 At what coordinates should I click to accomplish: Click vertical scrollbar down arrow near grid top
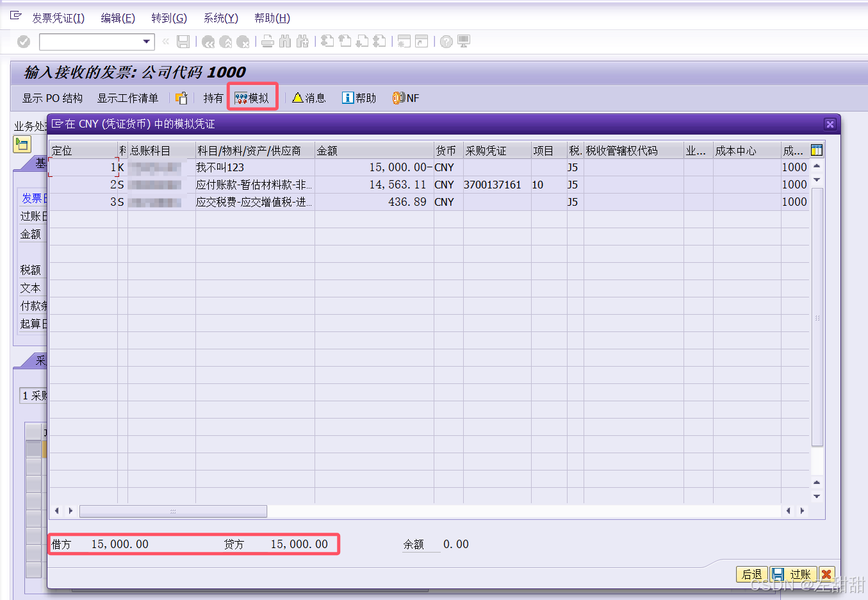(817, 180)
